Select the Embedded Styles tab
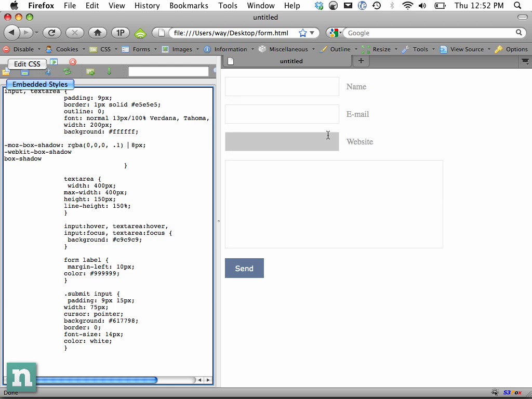 pyautogui.click(x=40, y=84)
